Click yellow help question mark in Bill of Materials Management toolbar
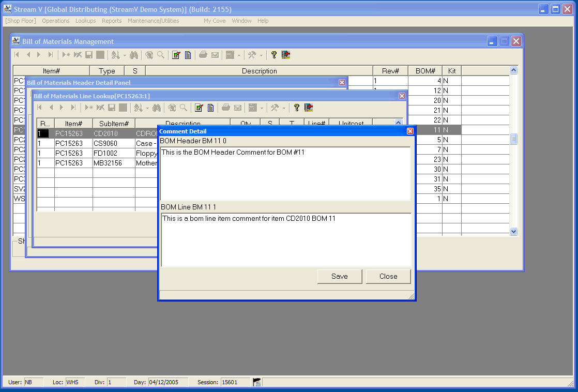Viewport: 578px width, 392px height. tap(274, 55)
